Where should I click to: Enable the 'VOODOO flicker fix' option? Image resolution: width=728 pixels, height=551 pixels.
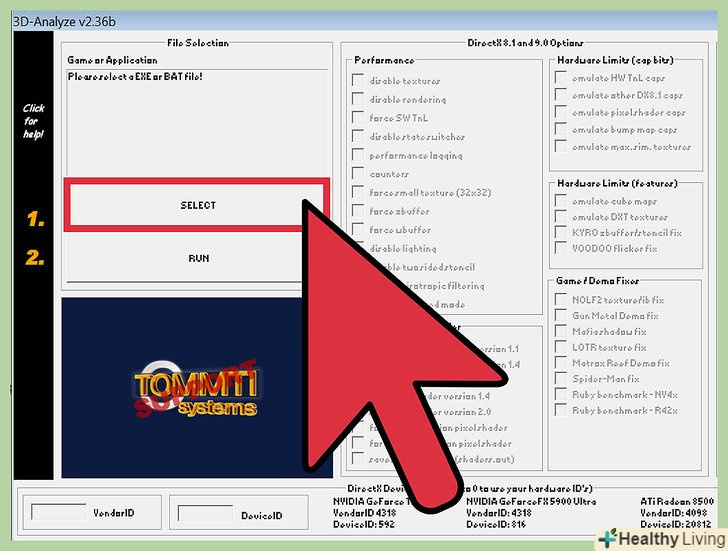[561, 248]
